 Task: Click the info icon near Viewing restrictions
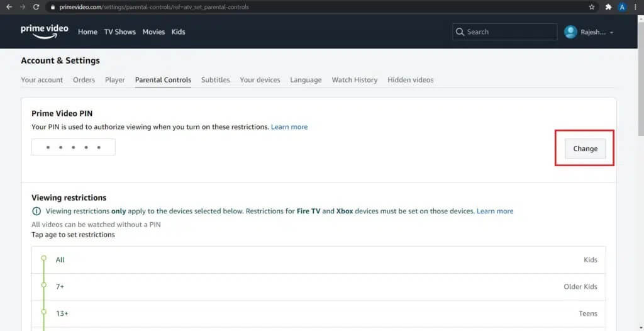[x=36, y=211]
